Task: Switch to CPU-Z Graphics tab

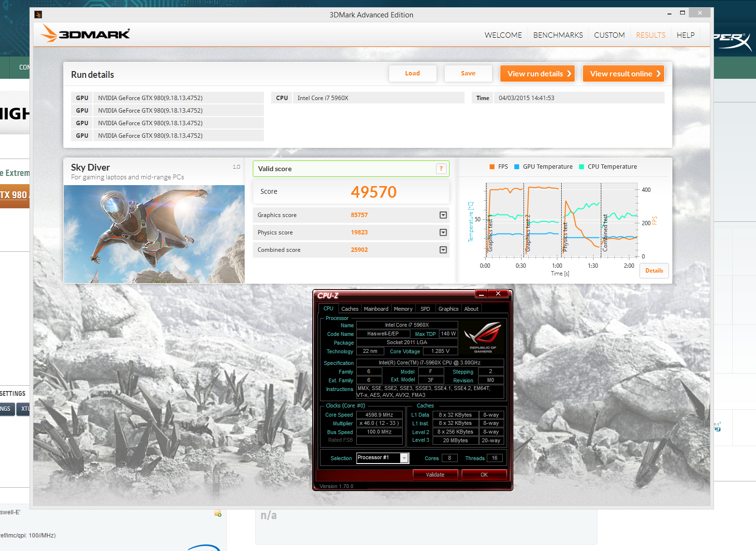Action: tap(448, 309)
